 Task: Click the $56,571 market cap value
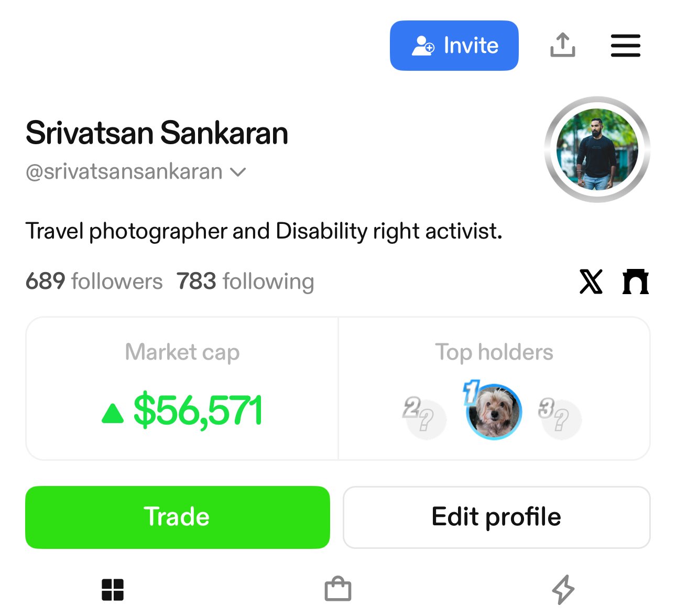point(197,411)
